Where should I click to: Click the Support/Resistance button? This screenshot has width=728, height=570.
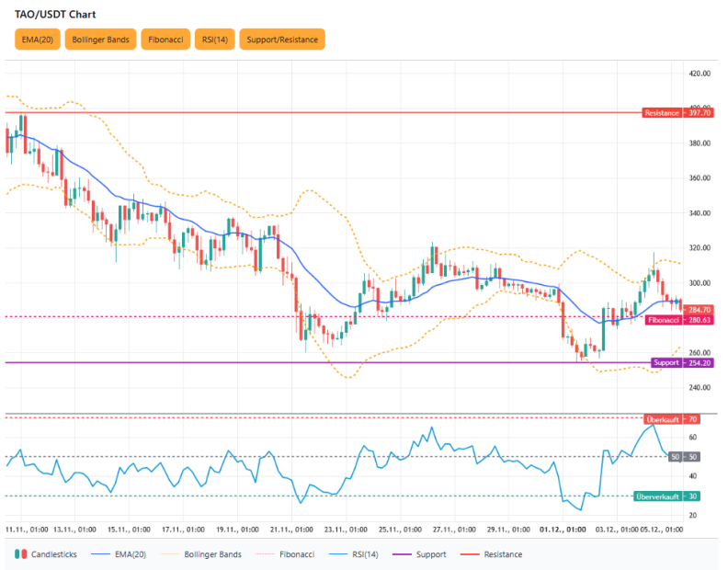(x=282, y=40)
